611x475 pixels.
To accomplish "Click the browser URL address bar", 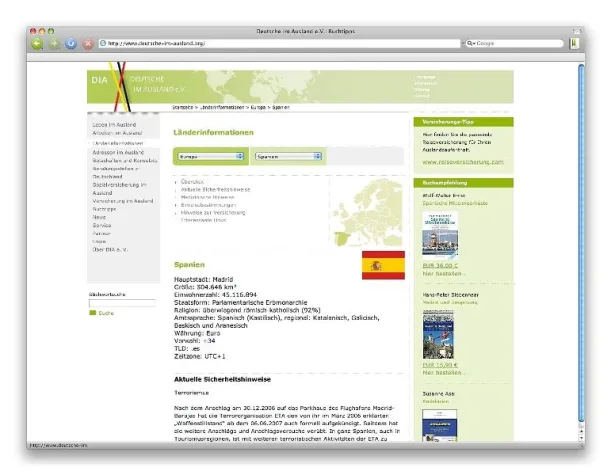I will click(279, 43).
